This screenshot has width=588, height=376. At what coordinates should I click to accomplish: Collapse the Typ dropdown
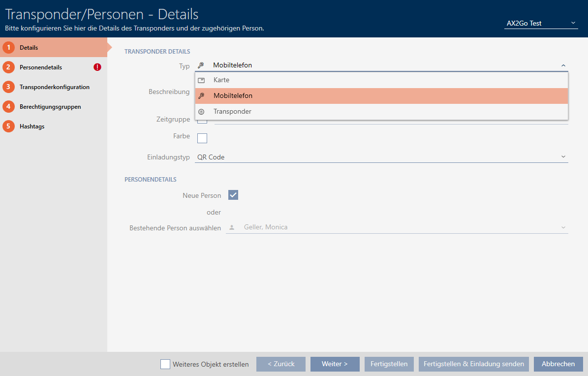tap(563, 65)
